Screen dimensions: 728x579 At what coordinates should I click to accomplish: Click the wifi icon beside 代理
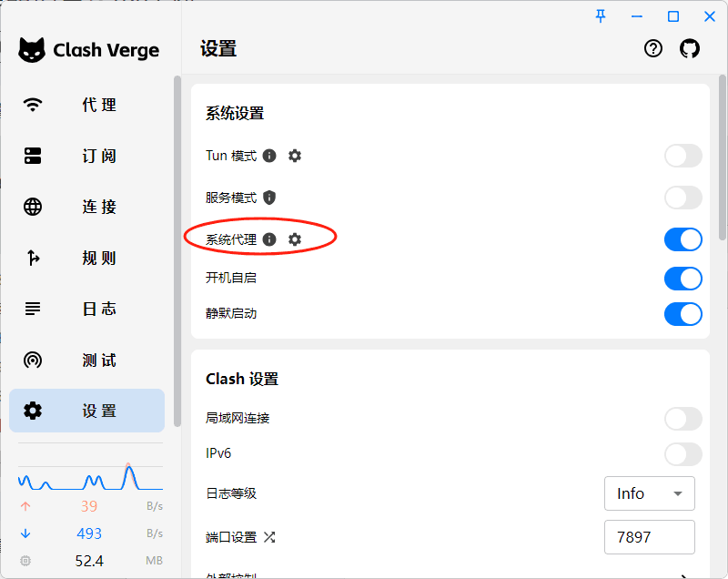[33, 105]
